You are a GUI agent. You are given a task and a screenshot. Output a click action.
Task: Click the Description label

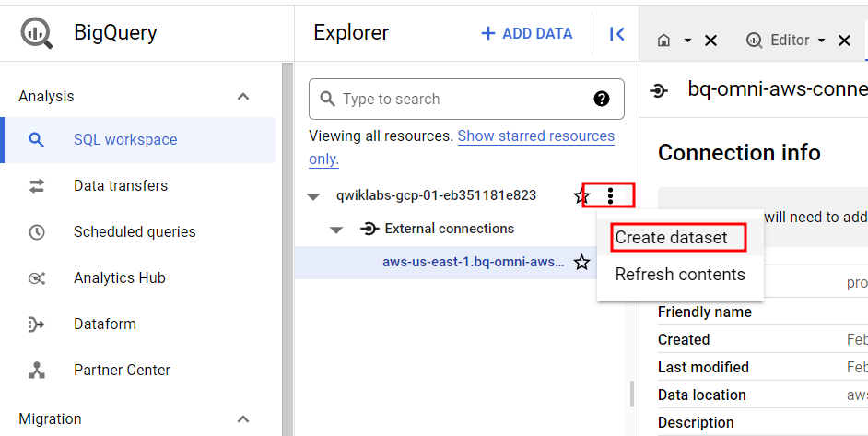pos(696,423)
